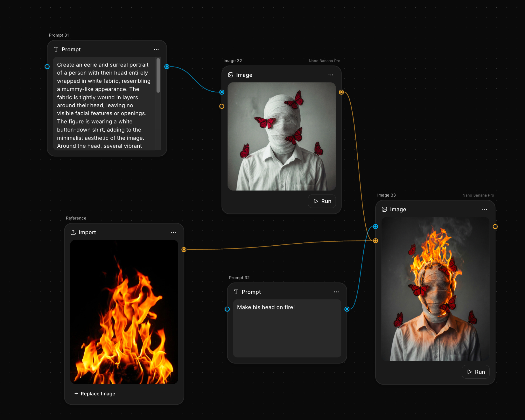Click the Nano Banana Pro label above Image 32
The width and height of the screenshot is (525, 420).
[325, 61]
